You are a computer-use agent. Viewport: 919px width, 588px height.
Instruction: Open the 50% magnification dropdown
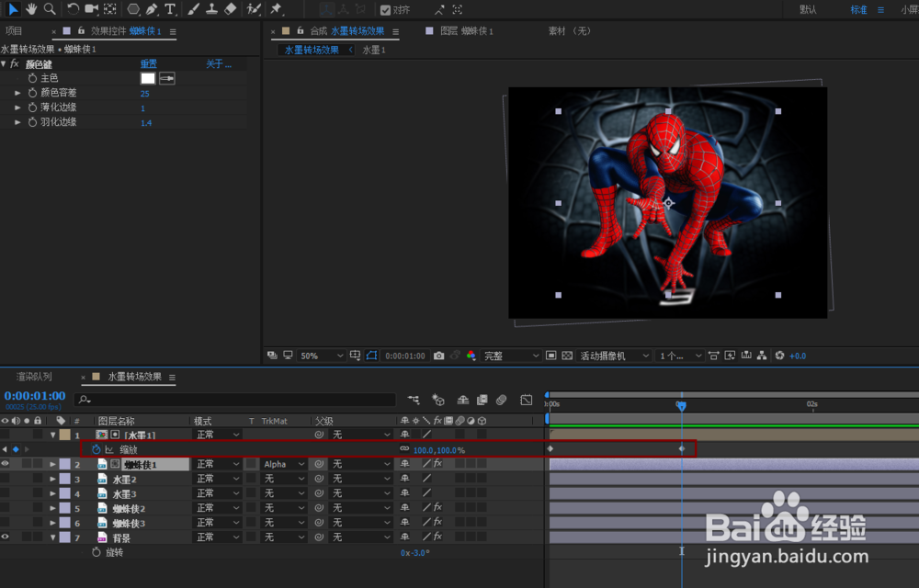click(x=321, y=356)
